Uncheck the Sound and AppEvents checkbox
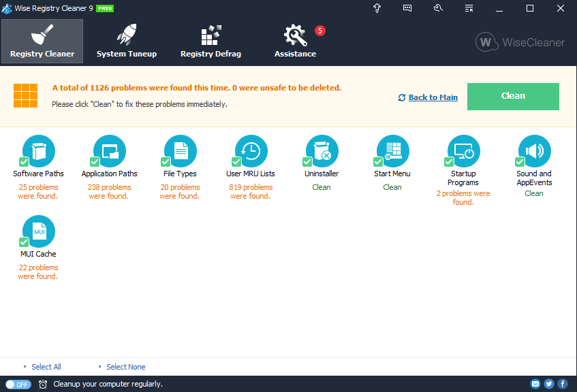Screen dimensions: 577x392 pos(520,162)
